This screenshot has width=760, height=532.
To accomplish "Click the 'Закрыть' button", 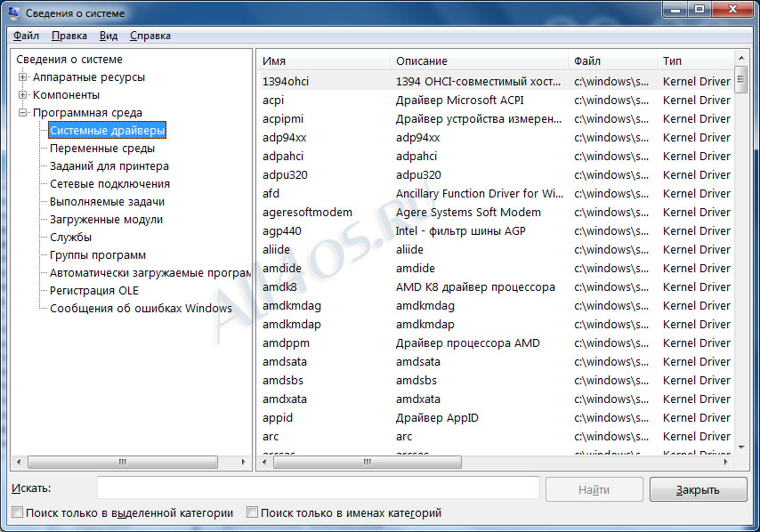I will (698, 490).
